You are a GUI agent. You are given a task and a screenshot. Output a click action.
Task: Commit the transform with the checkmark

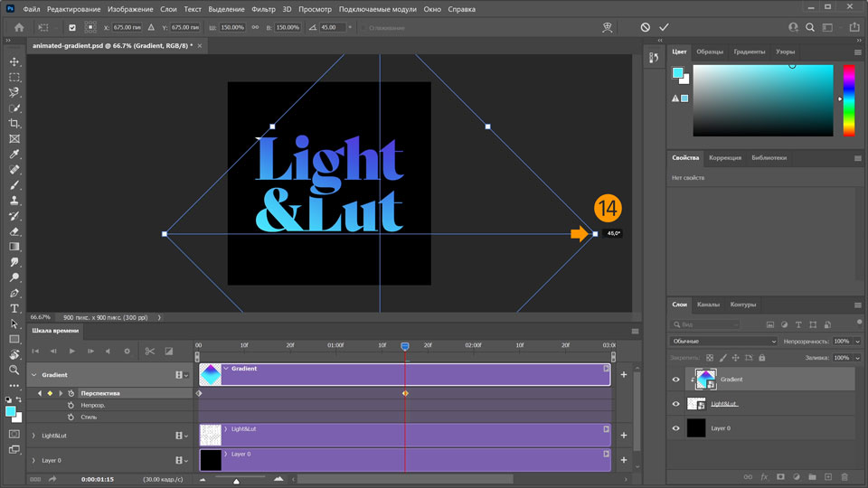coord(665,27)
